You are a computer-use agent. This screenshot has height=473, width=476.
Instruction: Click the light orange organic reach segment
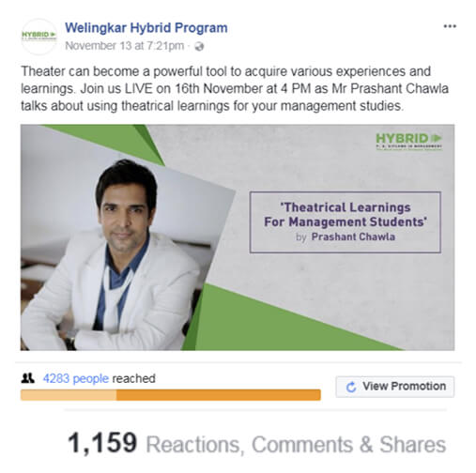69,395
